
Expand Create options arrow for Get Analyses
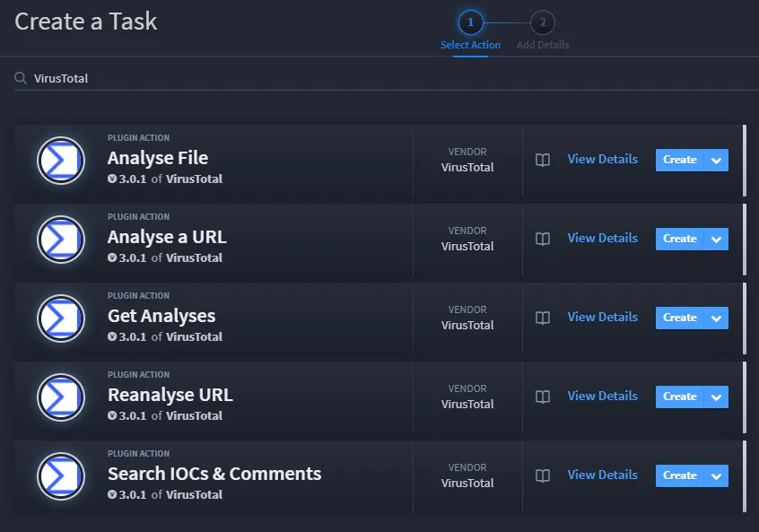click(x=717, y=318)
